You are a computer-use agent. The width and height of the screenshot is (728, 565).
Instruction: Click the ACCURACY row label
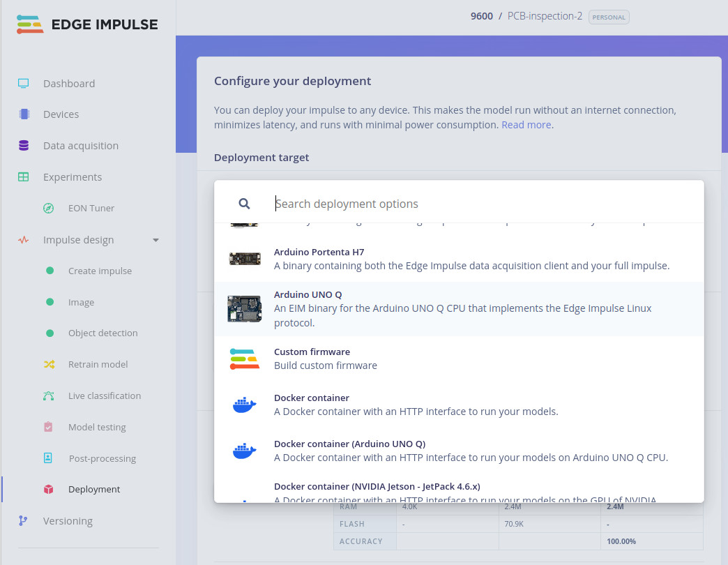coord(361,541)
